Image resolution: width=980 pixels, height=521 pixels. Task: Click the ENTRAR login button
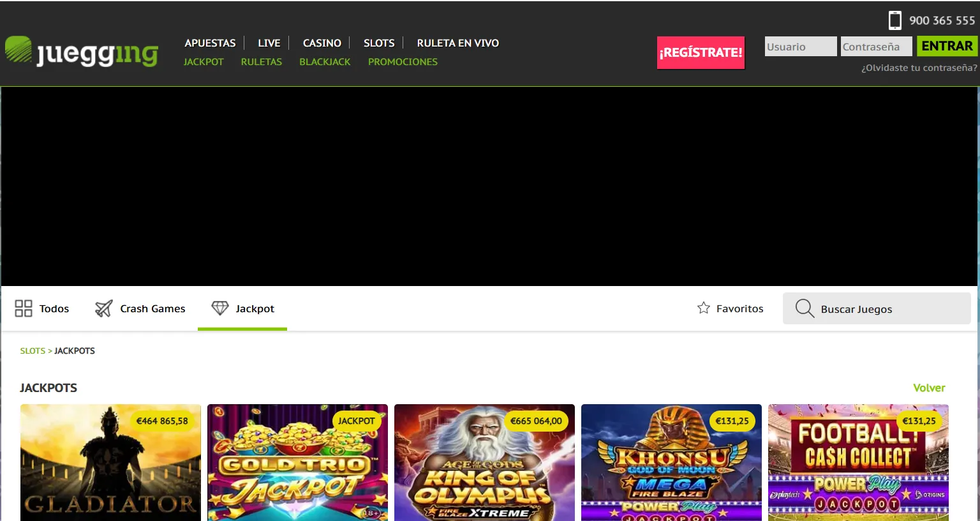947,46
